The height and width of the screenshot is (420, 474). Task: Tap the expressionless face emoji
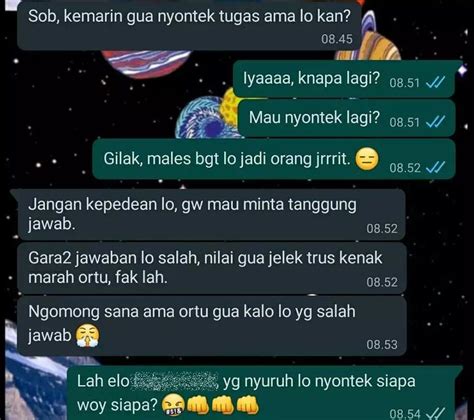367,159
